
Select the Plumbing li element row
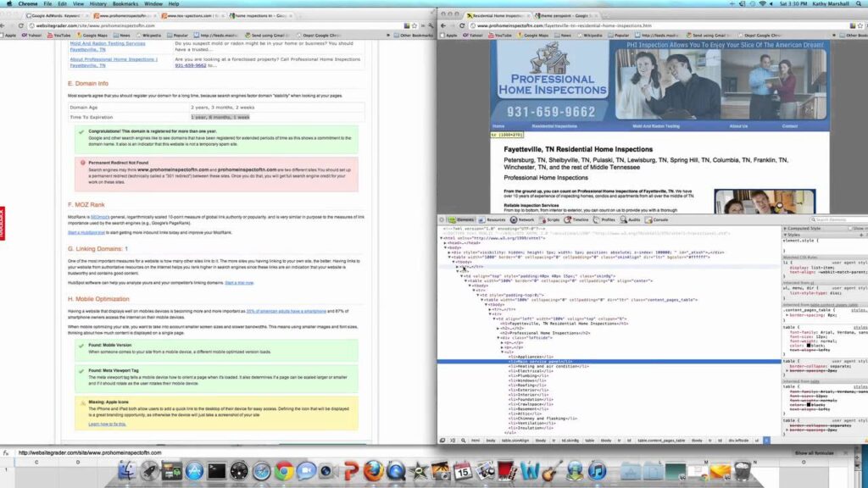tap(529, 375)
